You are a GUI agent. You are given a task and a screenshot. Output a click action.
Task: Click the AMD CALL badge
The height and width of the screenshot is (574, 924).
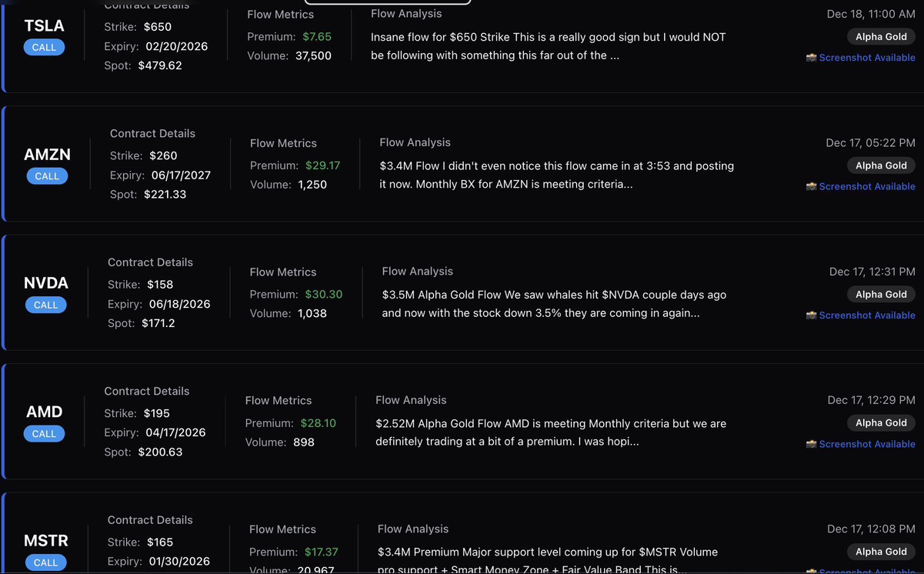click(44, 434)
